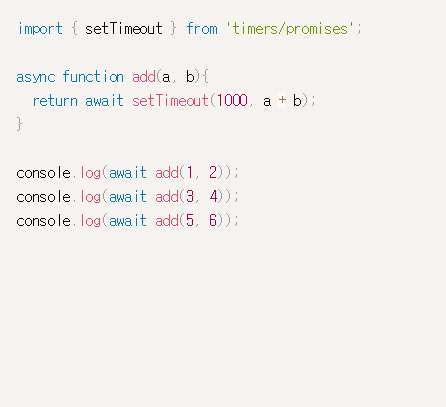Click the import keyword on first line
The image size is (446, 407).
(40, 29)
